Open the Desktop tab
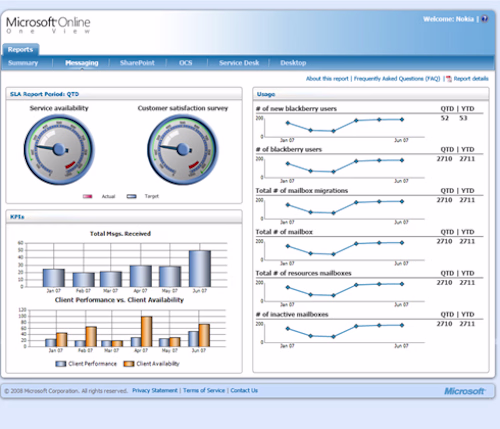The width and height of the screenshot is (500, 429). point(293,63)
